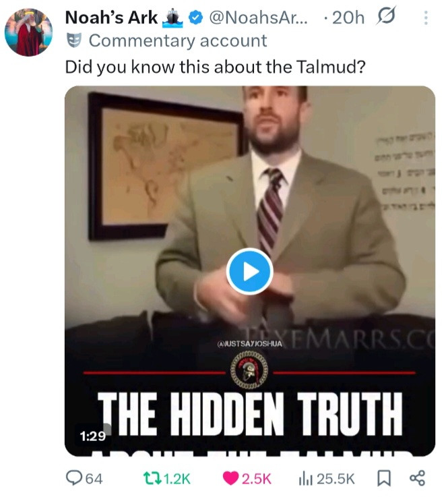Open the three-dot more options menu
This screenshot has height=497, width=448.
coord(426,18)
